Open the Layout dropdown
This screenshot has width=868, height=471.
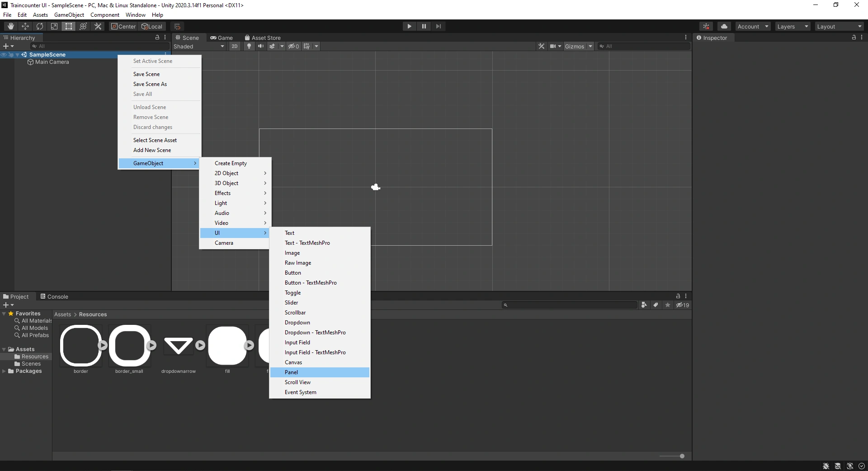[839, 26]
